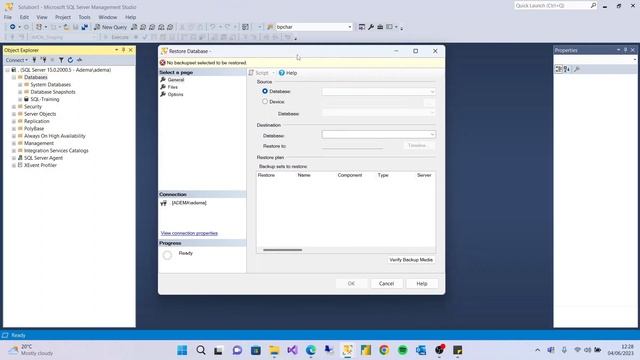Expand the Management folder node
Image resolution: width=640 pixels, height=360 pixels.
pos(13,143)
